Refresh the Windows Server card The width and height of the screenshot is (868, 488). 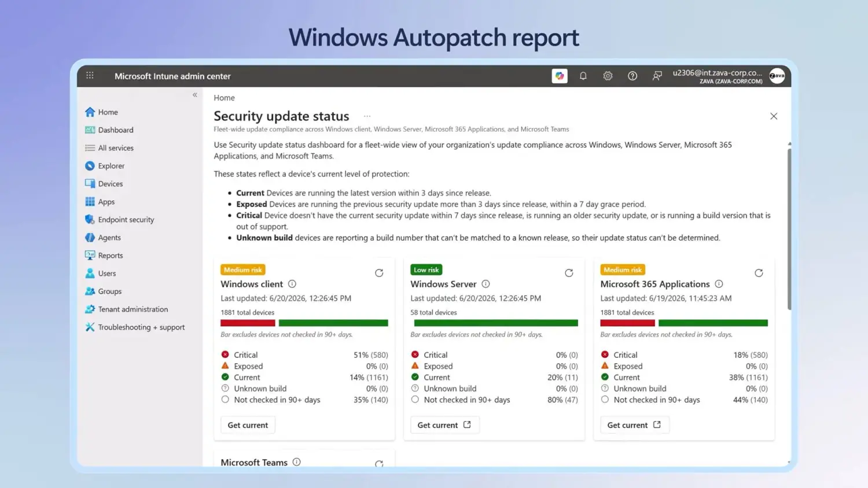click(569, 273)
